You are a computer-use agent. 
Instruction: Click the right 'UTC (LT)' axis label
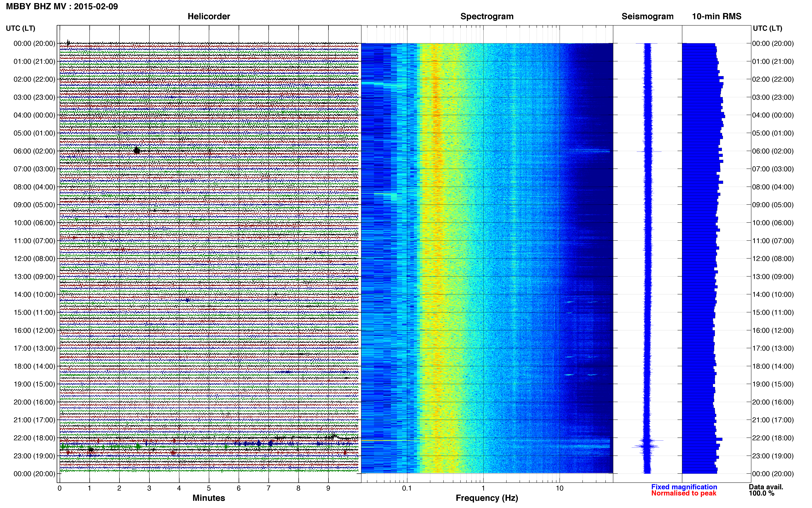pyautogui.click(x=767, y=28)
